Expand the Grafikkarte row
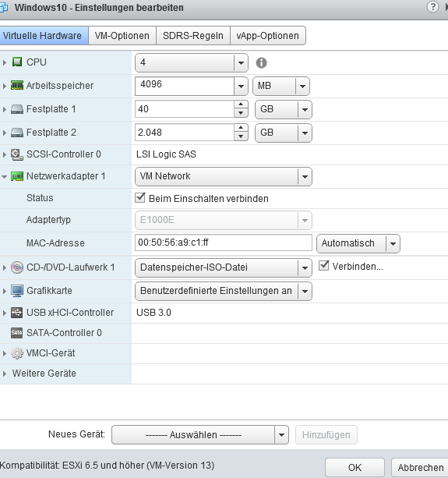 point(4,291)
